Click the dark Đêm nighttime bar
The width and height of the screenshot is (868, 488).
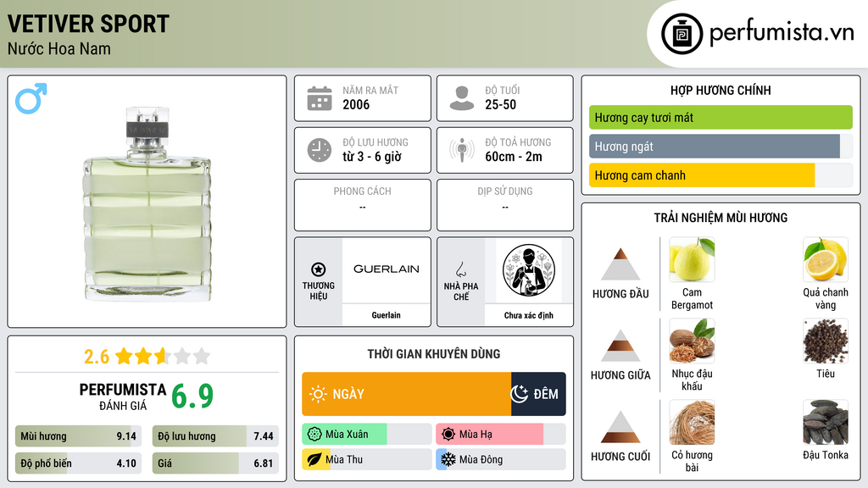[538, 394]
